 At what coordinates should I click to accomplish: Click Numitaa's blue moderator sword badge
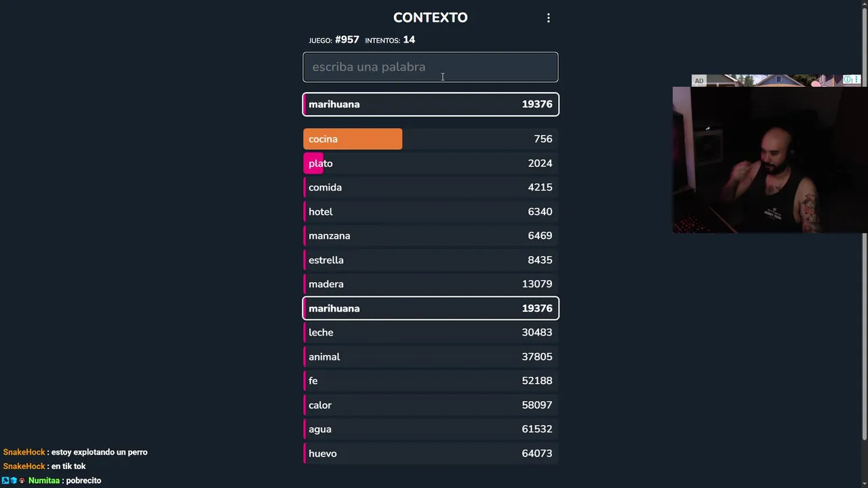point(5,481)
